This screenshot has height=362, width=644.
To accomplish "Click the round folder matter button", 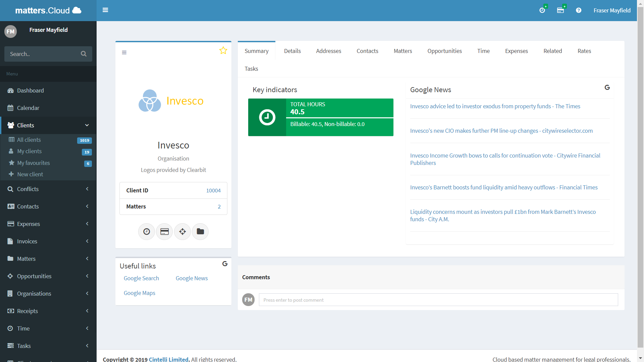I will (x=200, y=232).
